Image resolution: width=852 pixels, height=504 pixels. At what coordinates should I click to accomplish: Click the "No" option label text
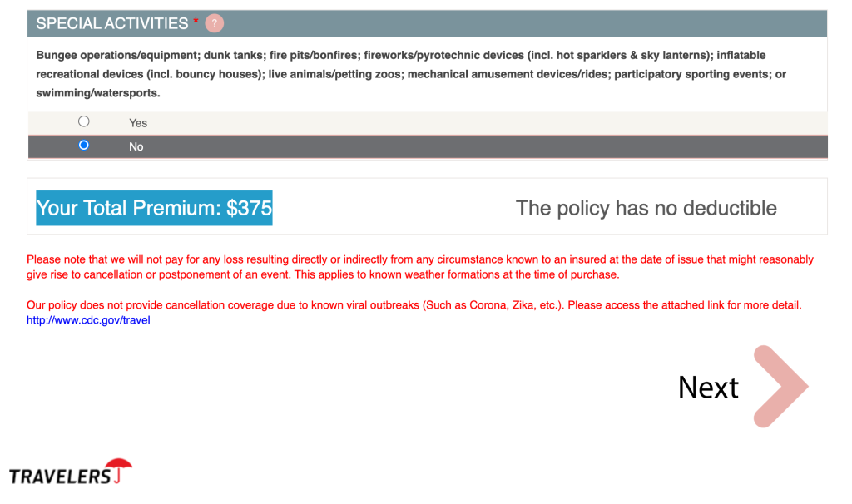coord(136,147)
